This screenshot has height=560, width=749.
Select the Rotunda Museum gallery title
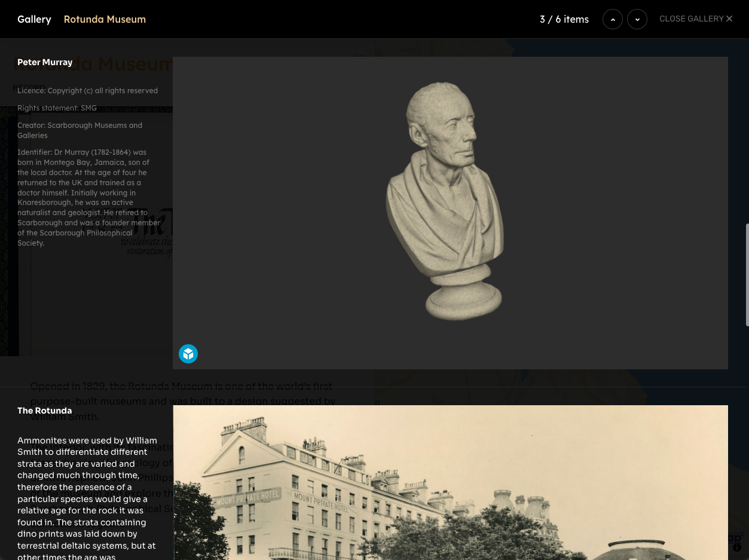105,19
